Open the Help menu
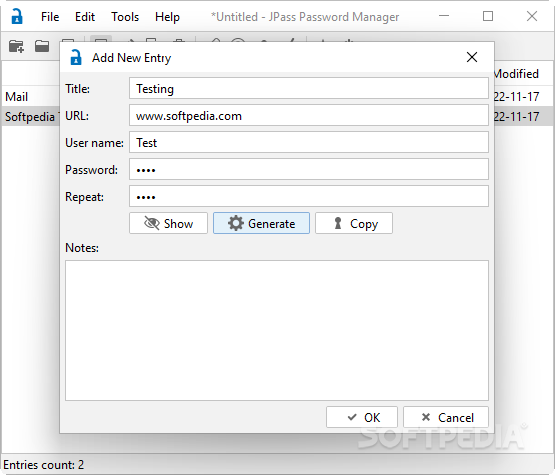Screen dimensions: 555x475 click(167, 17)
